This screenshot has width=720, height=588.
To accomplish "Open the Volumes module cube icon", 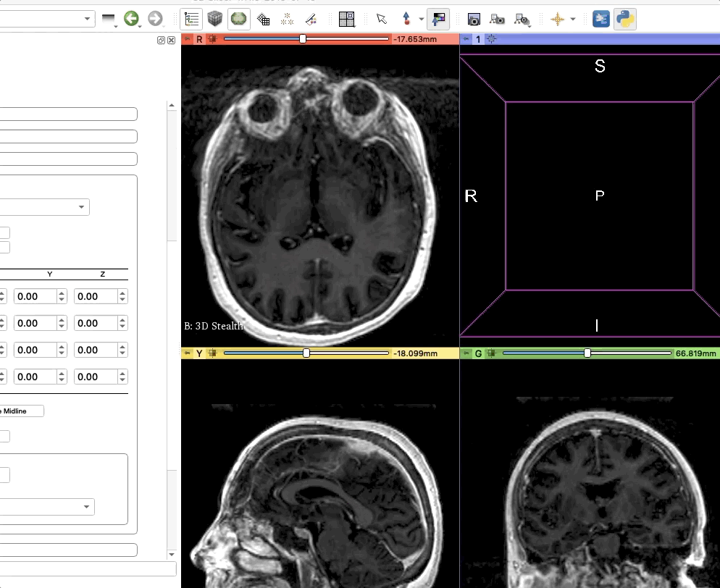I will pos(214,19).
